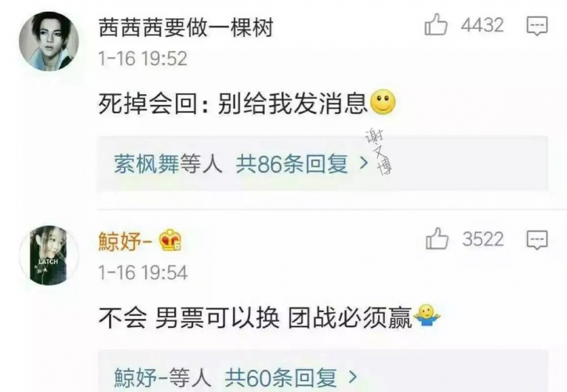The image size is (567, 392).
Task: Like the comment with 4432 likes
Action: (435, 24)
